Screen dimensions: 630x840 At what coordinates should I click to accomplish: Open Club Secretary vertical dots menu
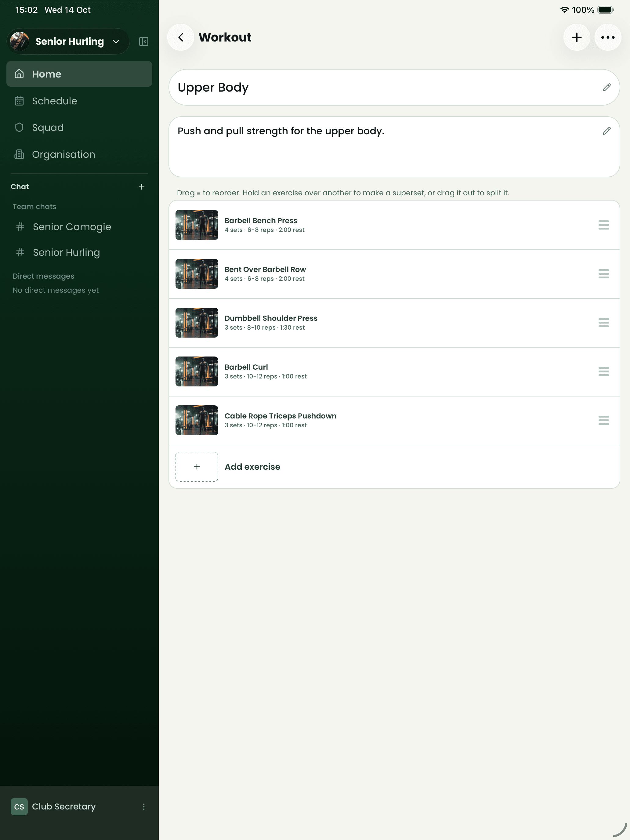click(143, 807)
